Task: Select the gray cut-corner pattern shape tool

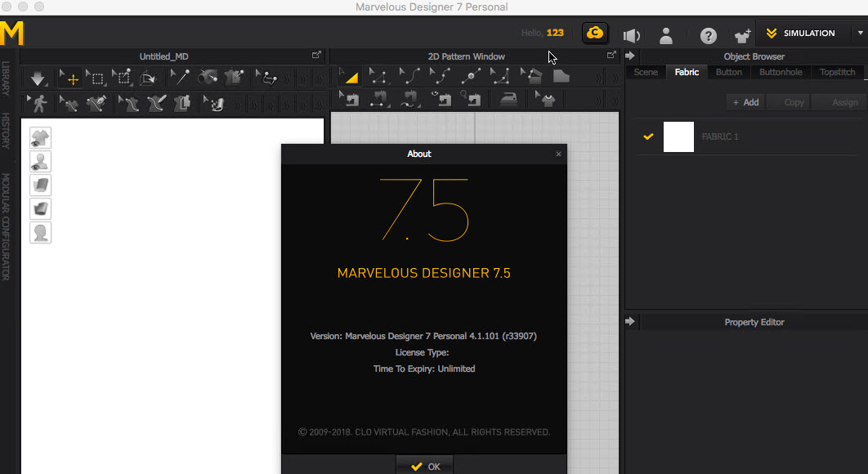Action: [x=561, y=77]
